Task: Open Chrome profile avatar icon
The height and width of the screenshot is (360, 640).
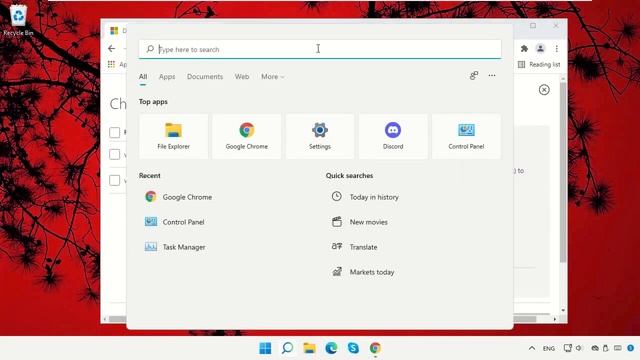Action: 540,49
